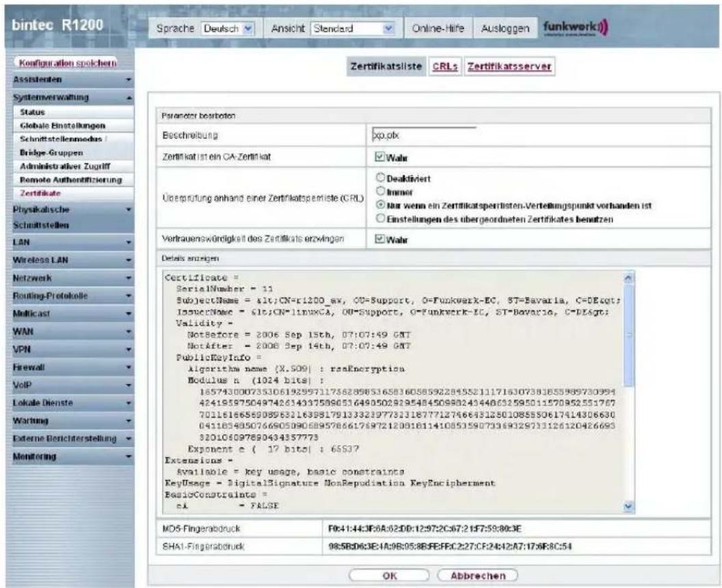Image resolution: width=722 pixels, height=588 pixels.
Task: Click the 'Details anzeigen' header
Action: (190, 258)
